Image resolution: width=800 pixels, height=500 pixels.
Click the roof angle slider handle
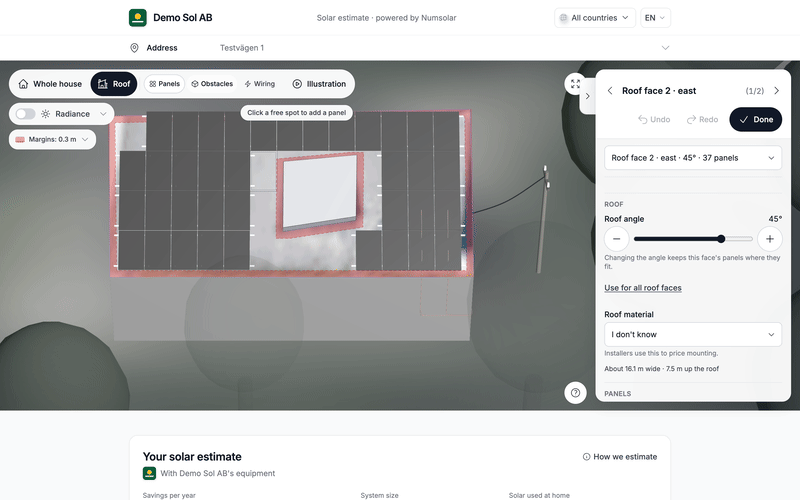(x=721, y=239)
